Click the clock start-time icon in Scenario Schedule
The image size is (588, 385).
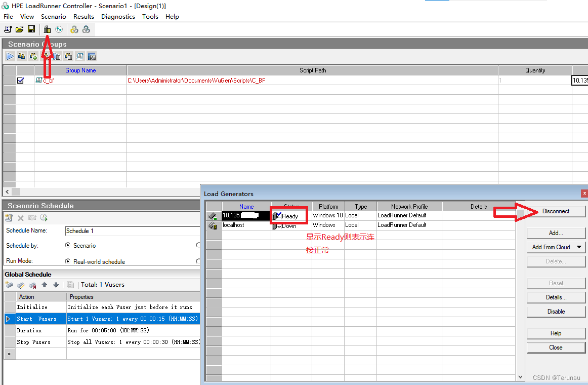[x=44, y=218]
